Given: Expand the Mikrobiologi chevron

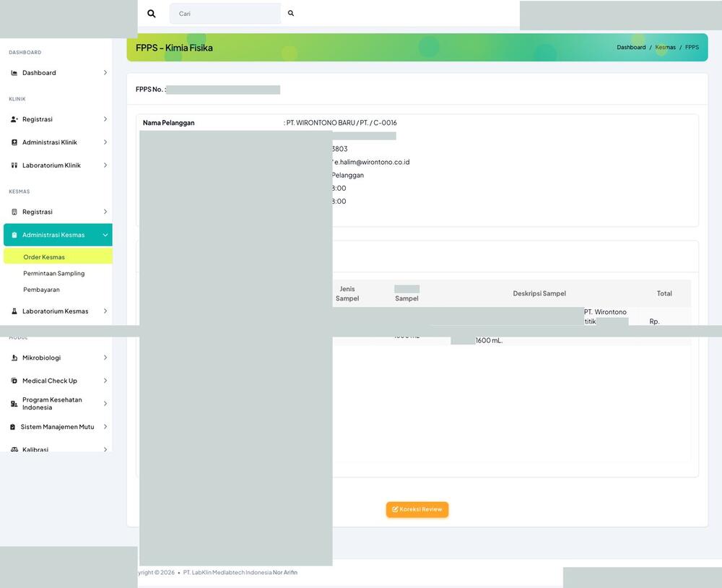Looking at the screenshot, I should (105, 358).
